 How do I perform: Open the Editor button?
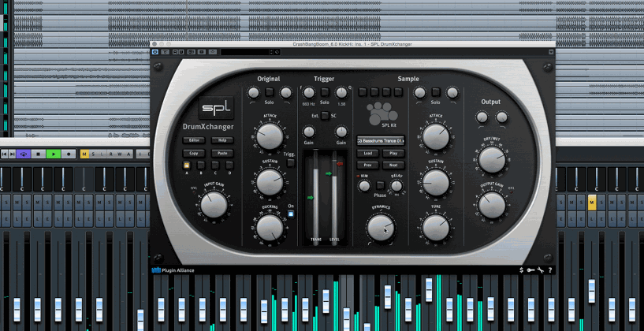tap(194, 140)
